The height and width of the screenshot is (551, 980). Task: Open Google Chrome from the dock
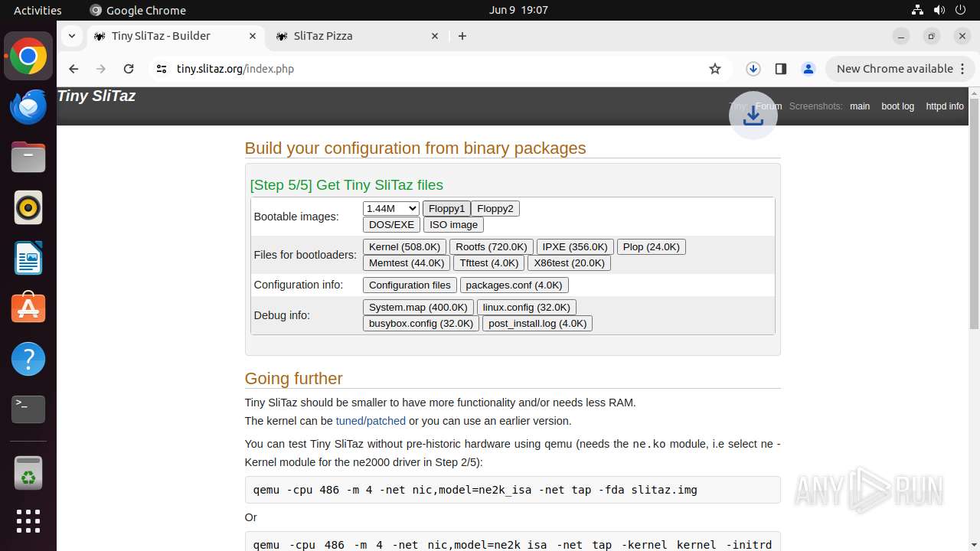[28, 57]
